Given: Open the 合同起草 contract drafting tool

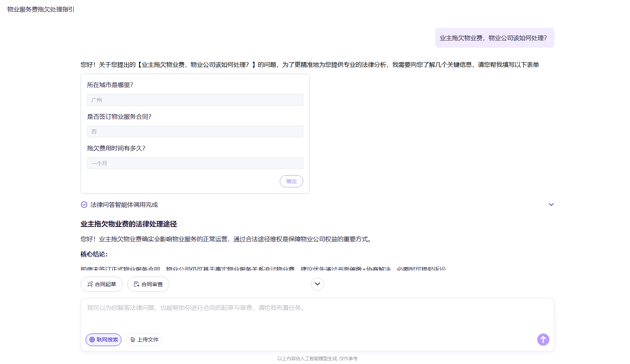Looking at the screenshot, I should [102, 284].
